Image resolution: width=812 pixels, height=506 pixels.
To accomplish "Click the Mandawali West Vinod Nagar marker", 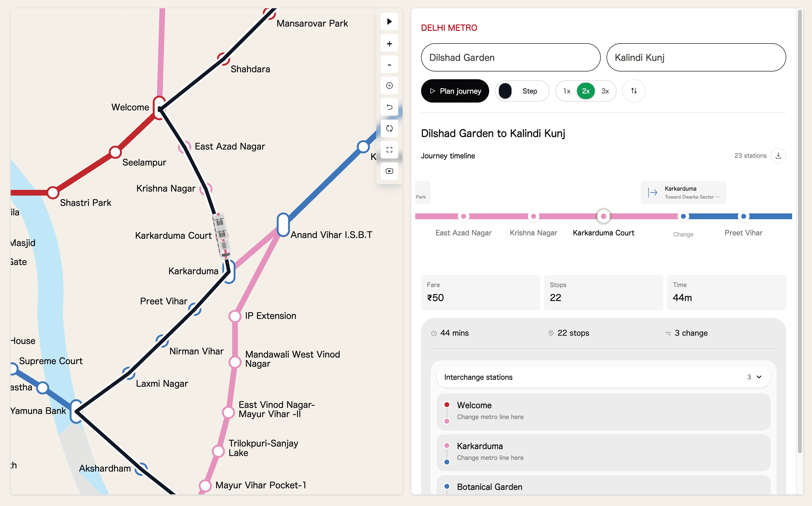I will click(235, 362).
